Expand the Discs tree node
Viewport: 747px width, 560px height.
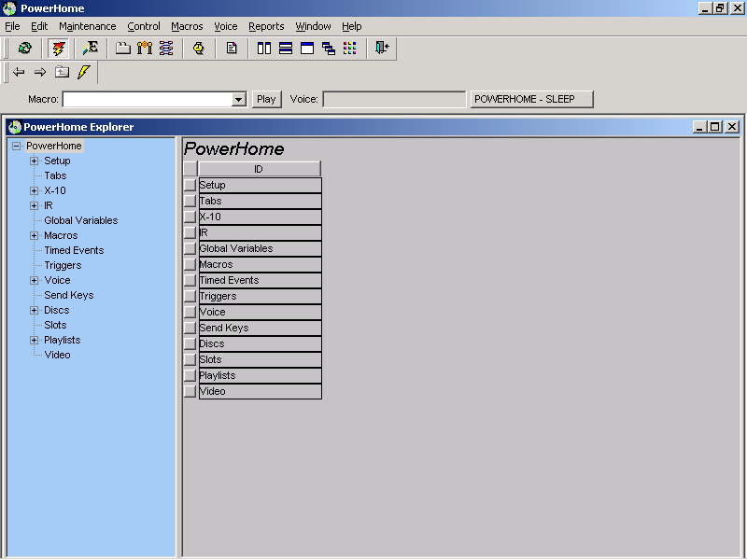point(35,311)
